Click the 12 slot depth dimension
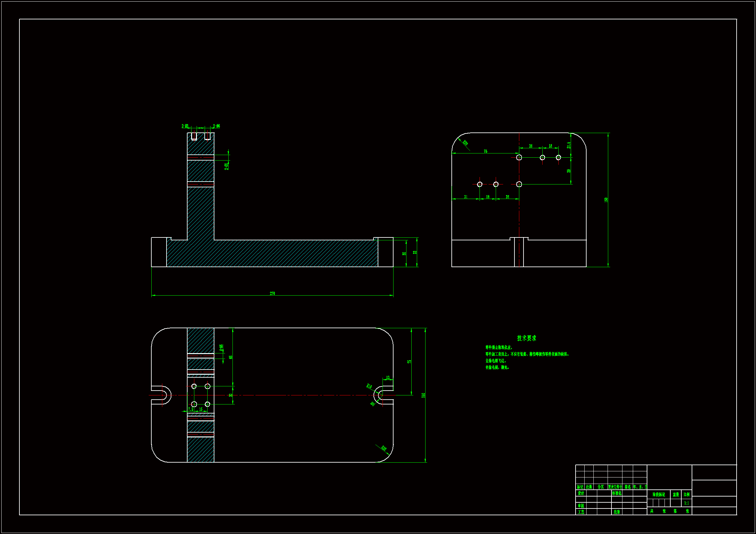The width and height of the screenshot is (756, 534). pyautogui.click(x=388, y=378)
